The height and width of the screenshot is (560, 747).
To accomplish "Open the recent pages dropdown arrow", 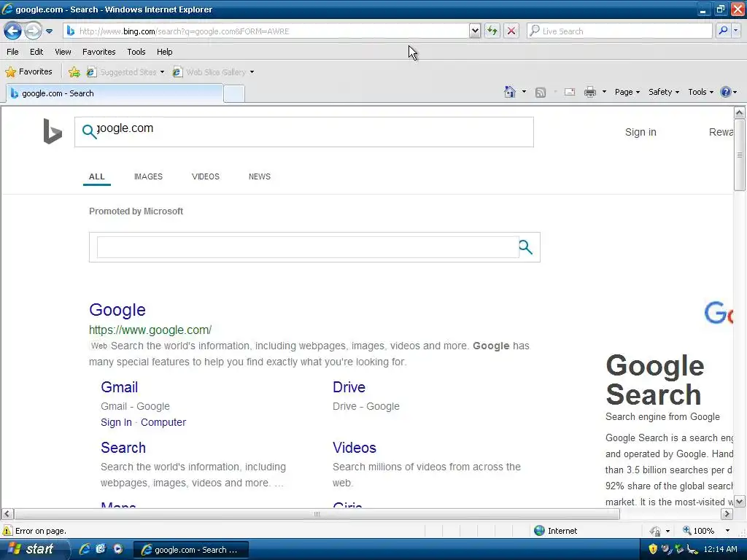I will [x=49, y=31].
